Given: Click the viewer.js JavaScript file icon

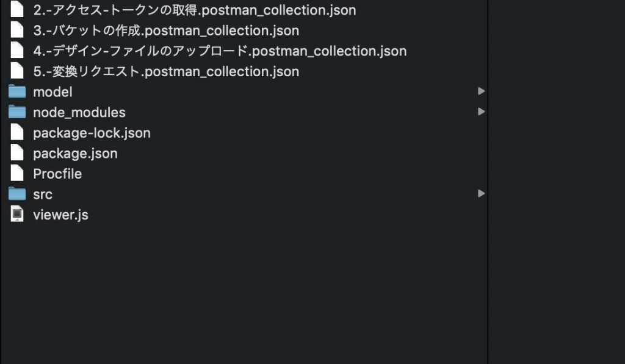Looking at the screenshot, I should (16, 214).
